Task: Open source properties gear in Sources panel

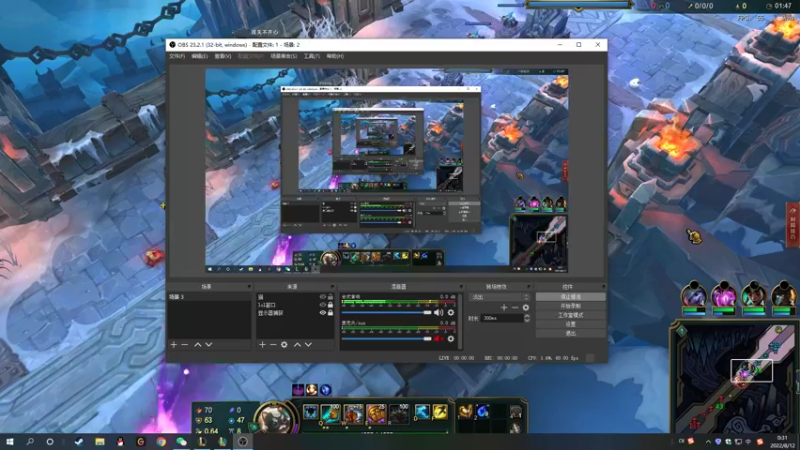Action: click(x=284, y=345)
